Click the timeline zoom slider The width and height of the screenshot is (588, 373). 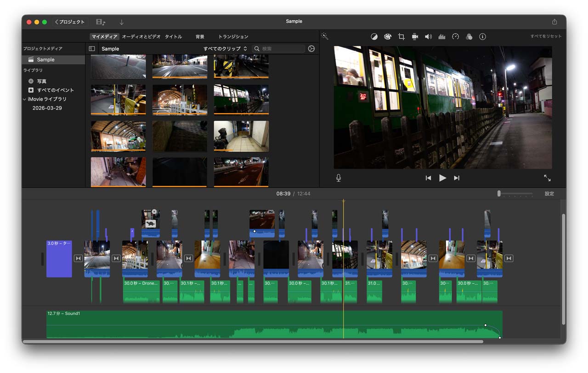(x=499, y=194)
